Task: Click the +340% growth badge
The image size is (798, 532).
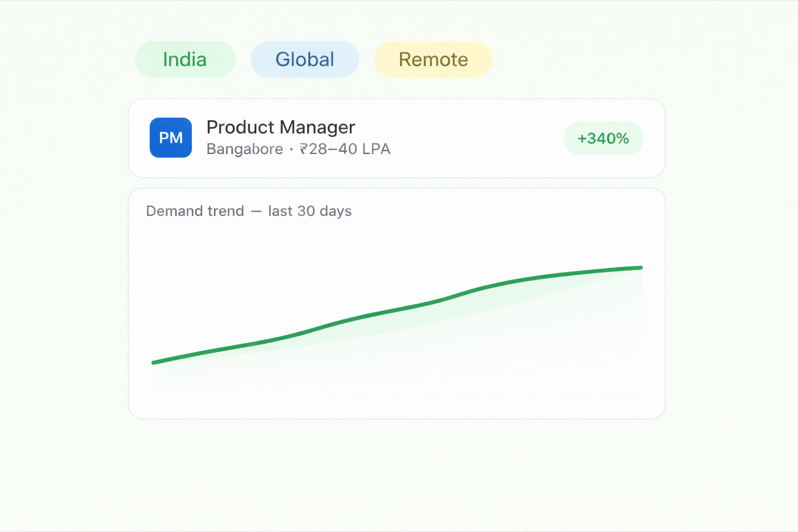Action: (603, 138)
